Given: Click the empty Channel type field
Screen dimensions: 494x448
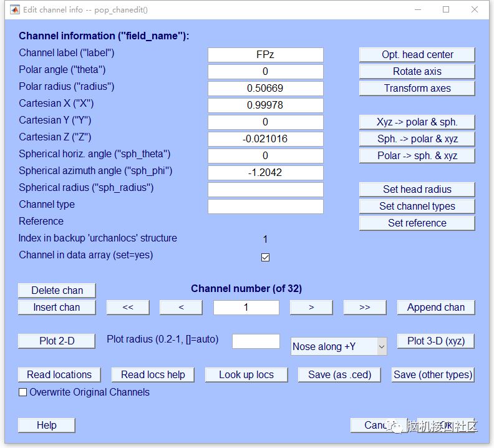Looking at the screenshot, I should 265,207.
